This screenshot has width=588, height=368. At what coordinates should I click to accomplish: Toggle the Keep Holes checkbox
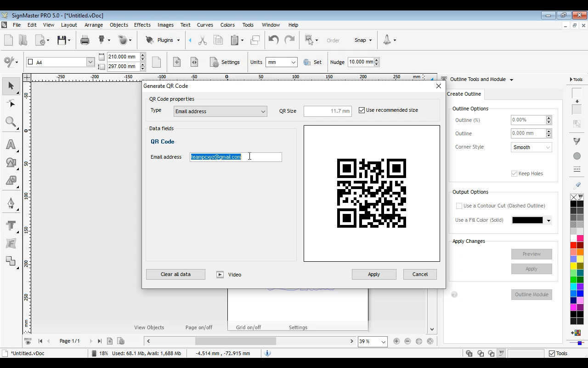(x=514, y=173)
